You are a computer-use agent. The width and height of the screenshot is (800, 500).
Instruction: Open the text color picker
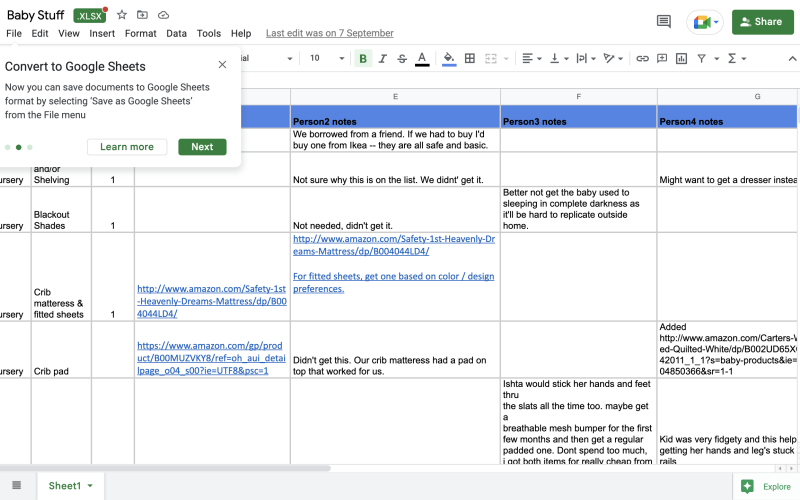422,59
